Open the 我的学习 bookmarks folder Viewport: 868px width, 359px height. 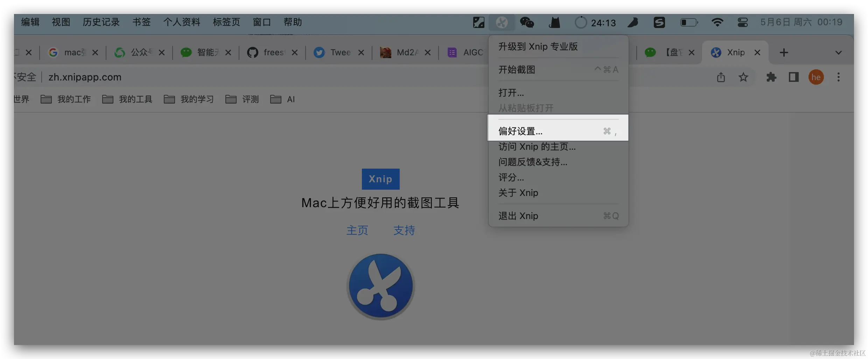pyautogui.click(x=189, y=99)
